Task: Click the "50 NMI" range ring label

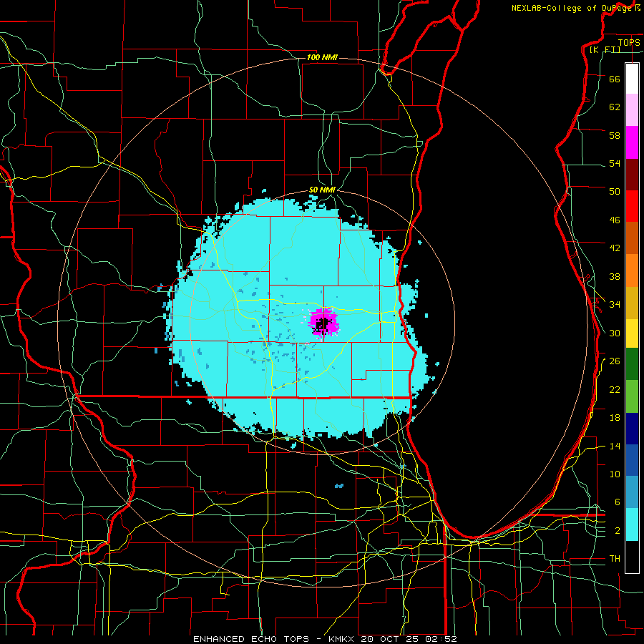Action: (322, 190)
